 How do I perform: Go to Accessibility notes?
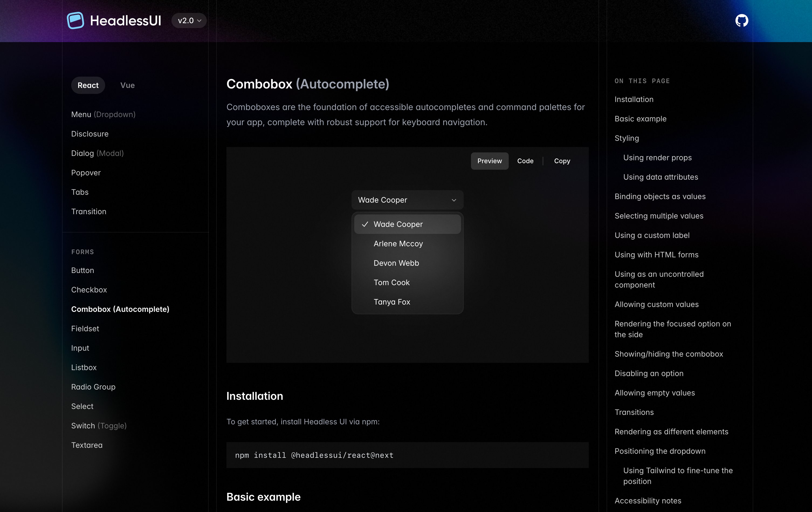click(x=648, y=501)
